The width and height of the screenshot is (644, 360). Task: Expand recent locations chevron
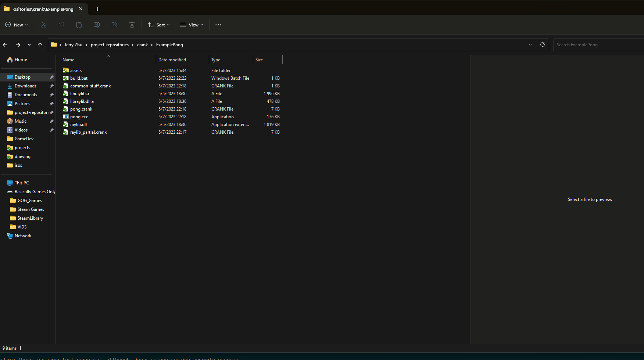[x=29, y=45]
